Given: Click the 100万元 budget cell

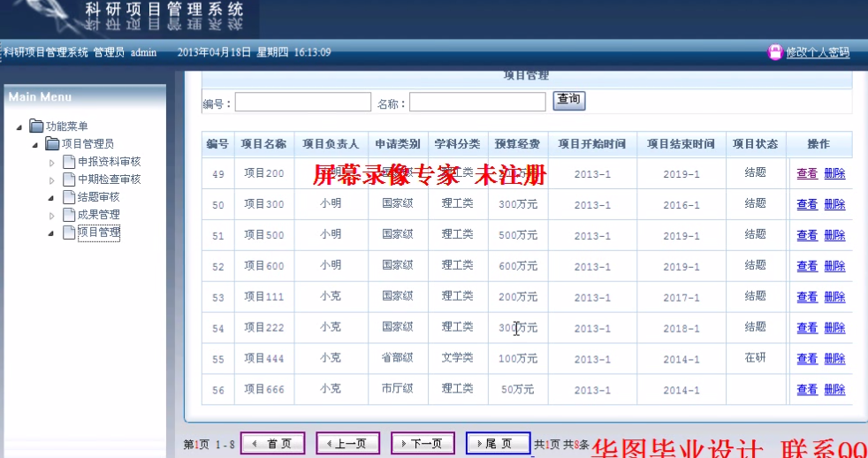Looking at the screenshot, I should pos(518,358).
